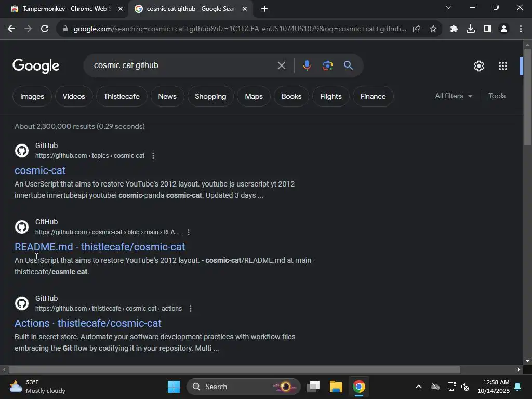532x399 pixels.
Task: Share this page via address bar icon
Action: tap(417, 29)
